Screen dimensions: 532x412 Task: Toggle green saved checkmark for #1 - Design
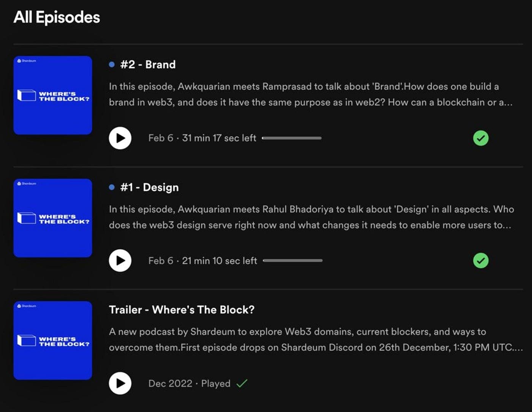point(481,261)
